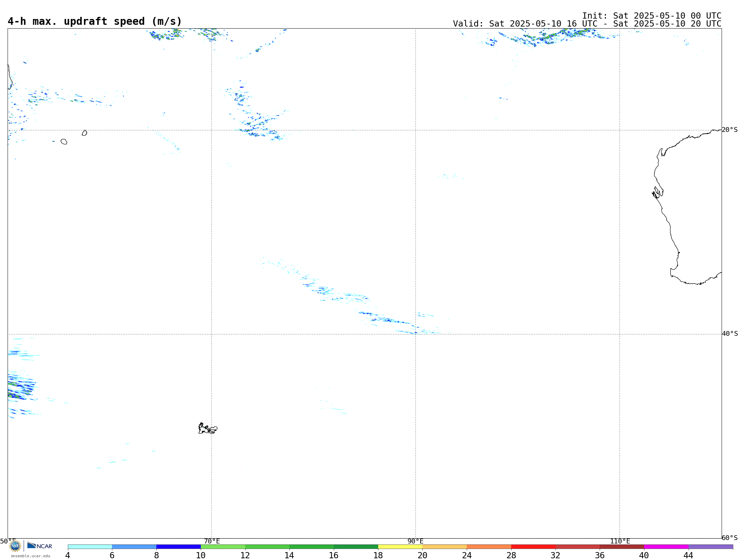Click the NCAR logo
744x560 pixels.
(x=40, y=546)
